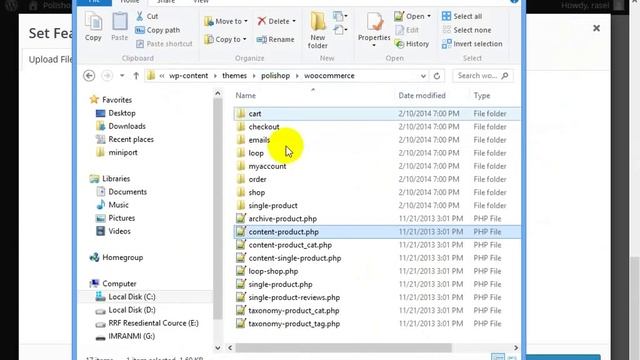The image size is (640, 360).
Task: Click Paste shortcut in ribbon
Action: pyautogui.click(x=164, y=44)
